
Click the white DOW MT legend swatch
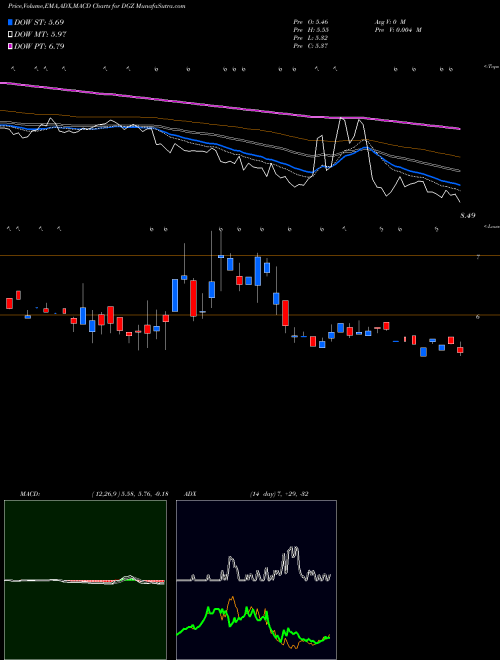coord(10,34)
